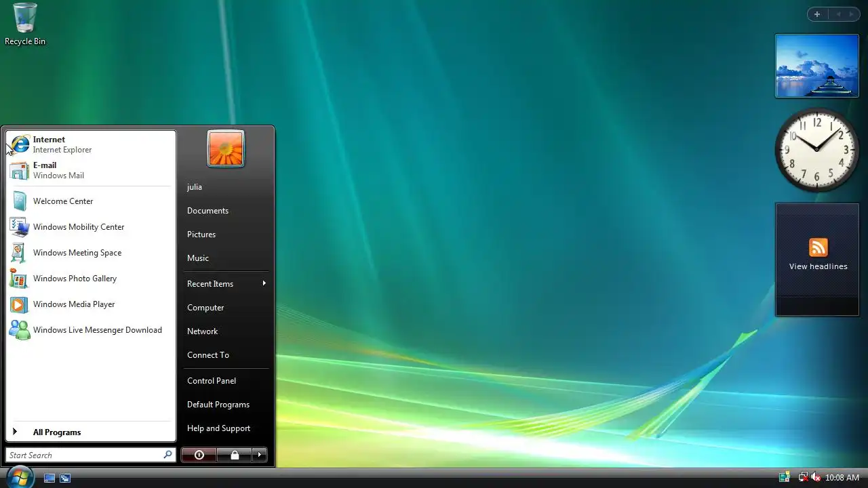Click View headlines link
868x488 pixels.
818,266
